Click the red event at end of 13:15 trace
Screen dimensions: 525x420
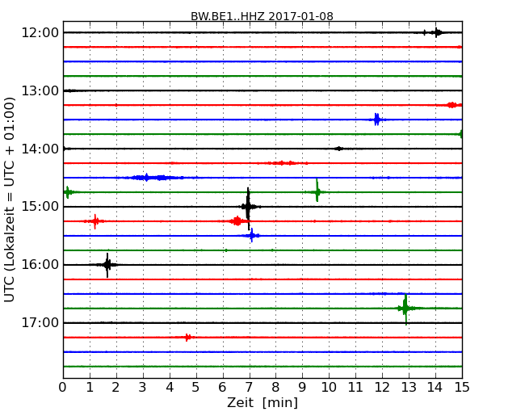click(451, 105)
